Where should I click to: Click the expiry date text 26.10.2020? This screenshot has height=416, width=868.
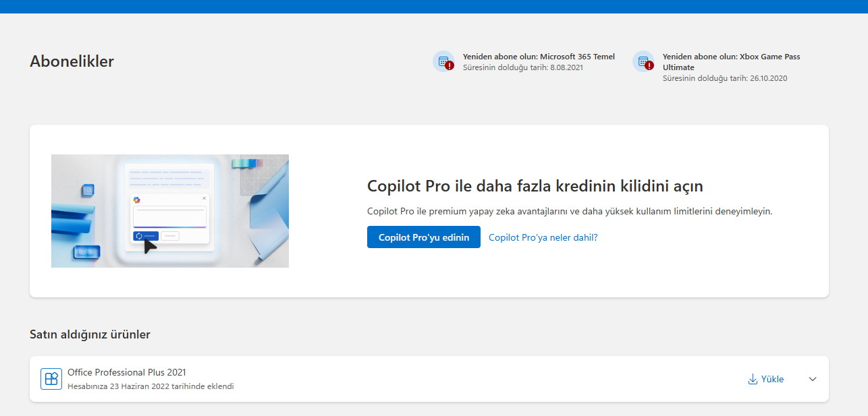click(768, 78)
